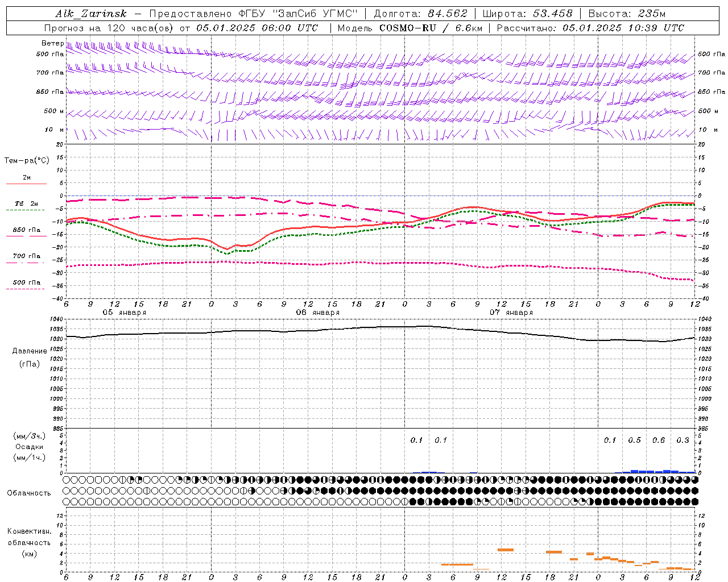Click the elevation text Высота: 235м
Screen dimensions: 728x582
click(x=627, y=14)
